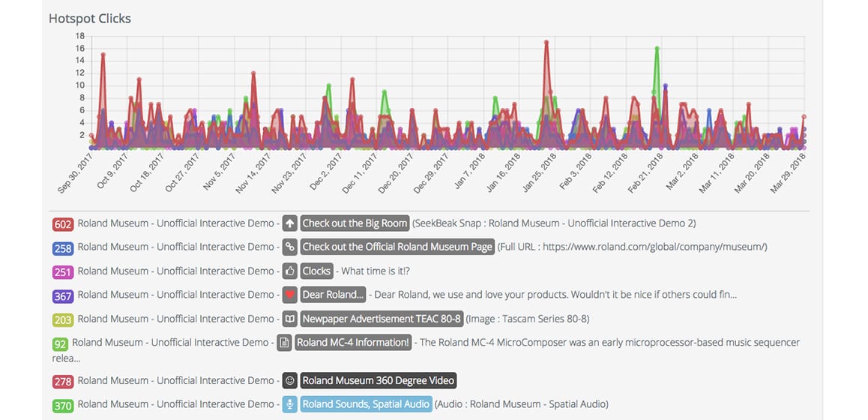The image size is (868, 420).
Task: Click the thumbs-up icon beside Clocks
Action: (290, 271)
